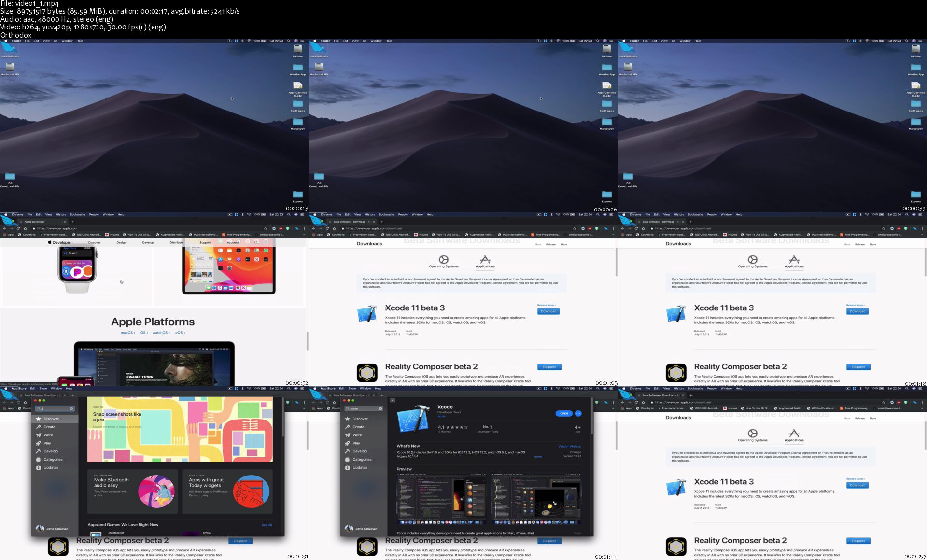Open the Distribute nav item on the Apple Developer page

tap(177, 242)
